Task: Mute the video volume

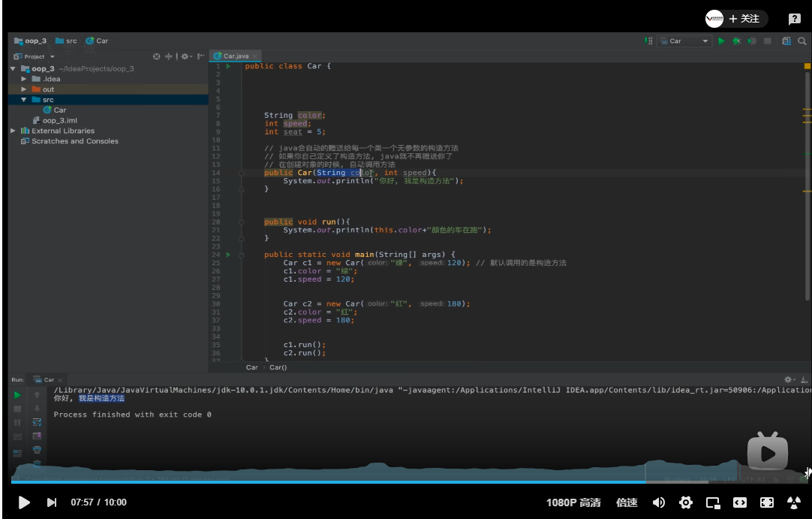Action: pos(658,502)
